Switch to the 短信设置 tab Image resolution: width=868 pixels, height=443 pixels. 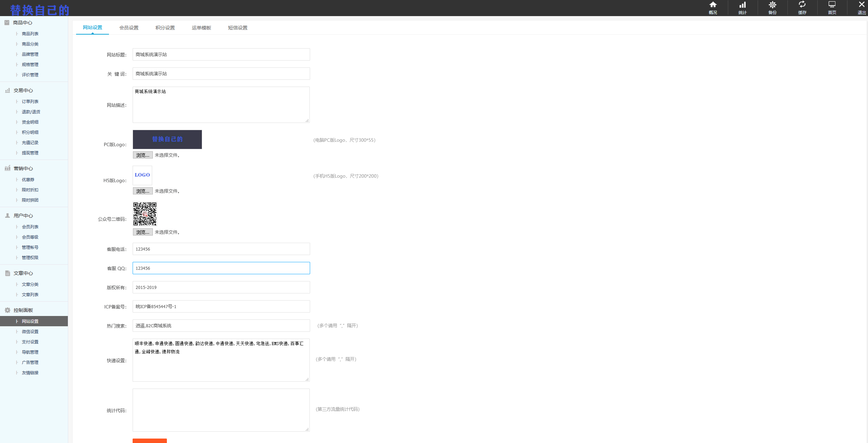[237, 28]
